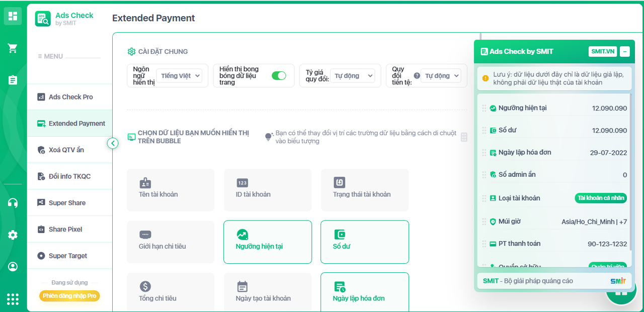Open the Tỷ giá quy đổi dropdown
Viewport: 644px width, 312px height.
pyautogui.click(x=353, y=76)
